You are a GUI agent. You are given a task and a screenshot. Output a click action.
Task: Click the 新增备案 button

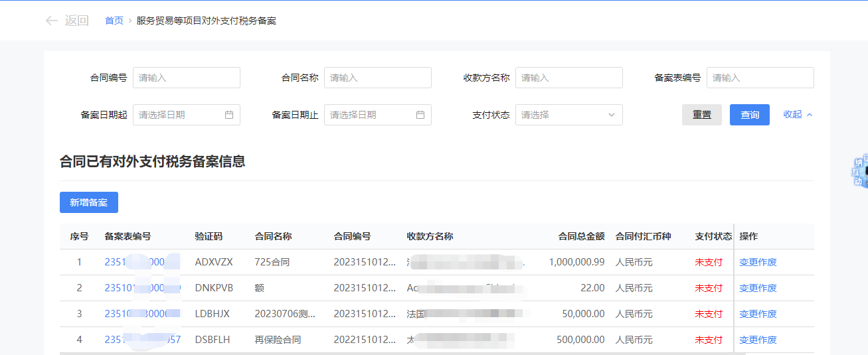click(89, 202)
